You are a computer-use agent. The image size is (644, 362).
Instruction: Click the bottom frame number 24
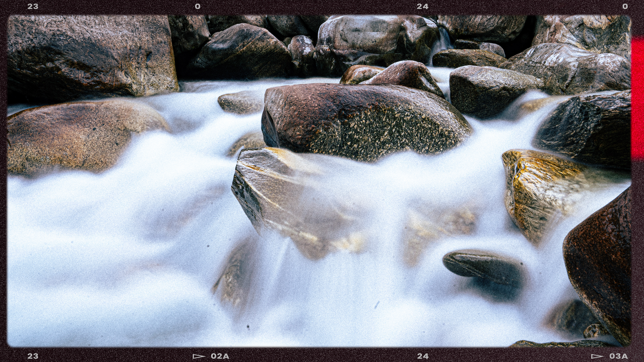[422, 356]
